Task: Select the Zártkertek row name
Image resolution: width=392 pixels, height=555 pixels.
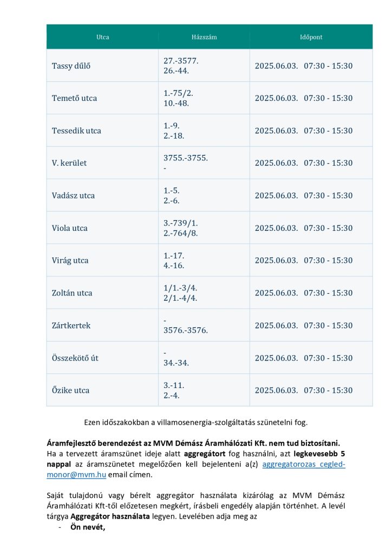Action: click(x=71, y=325)
